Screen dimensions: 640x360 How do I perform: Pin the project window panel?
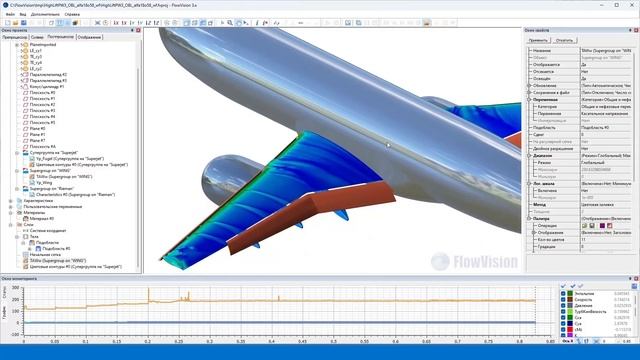point(132,30)
